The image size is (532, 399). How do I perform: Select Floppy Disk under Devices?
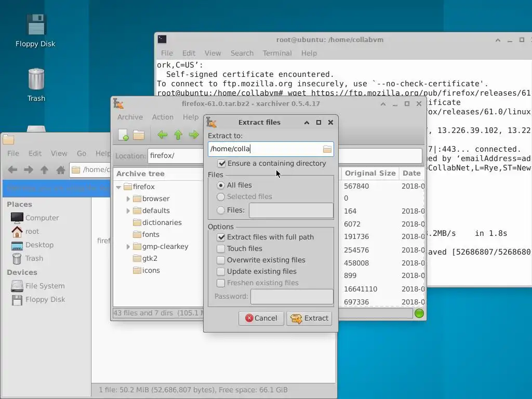click(38, 300)
